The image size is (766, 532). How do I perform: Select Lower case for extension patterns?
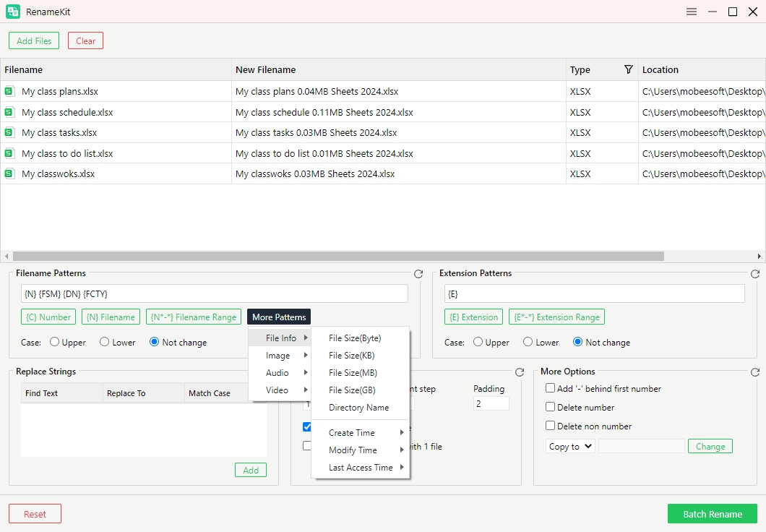tap(528, 342)
